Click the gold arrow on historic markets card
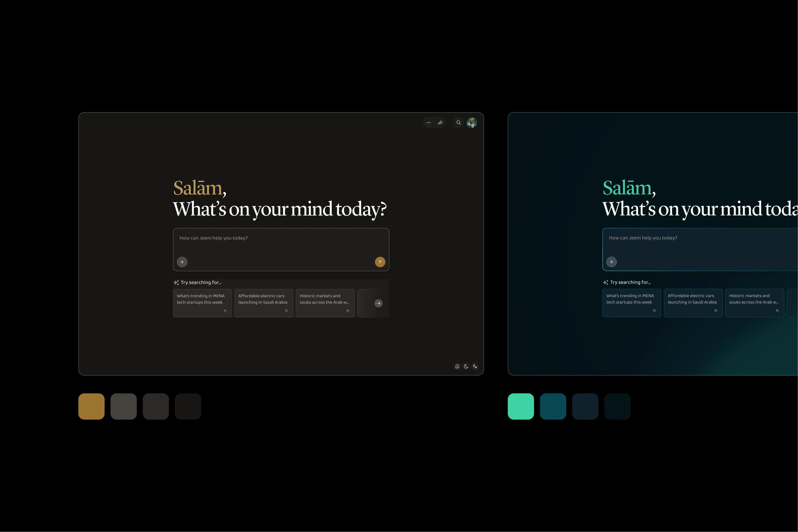 click(x=348, y=311)
